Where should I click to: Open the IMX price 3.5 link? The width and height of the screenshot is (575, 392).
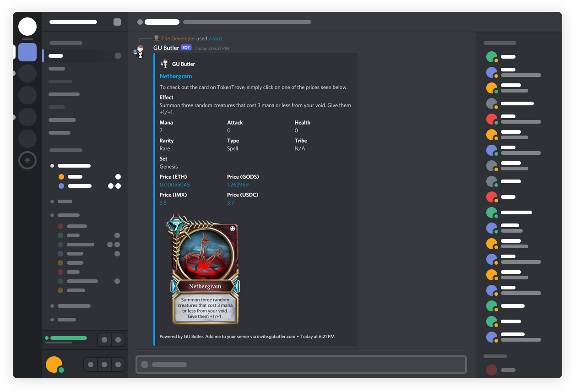tap(163, 202)
